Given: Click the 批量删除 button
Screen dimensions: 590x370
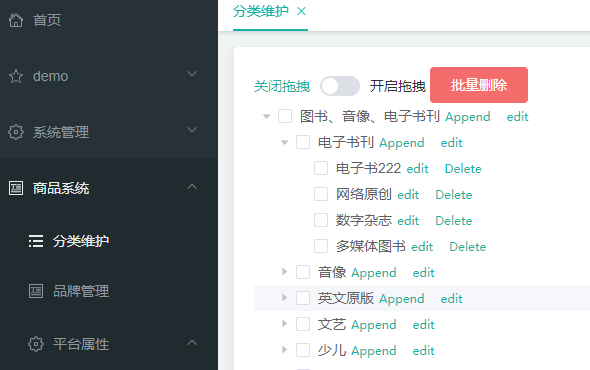Looking at the screenshot, I should coord(479,85).
